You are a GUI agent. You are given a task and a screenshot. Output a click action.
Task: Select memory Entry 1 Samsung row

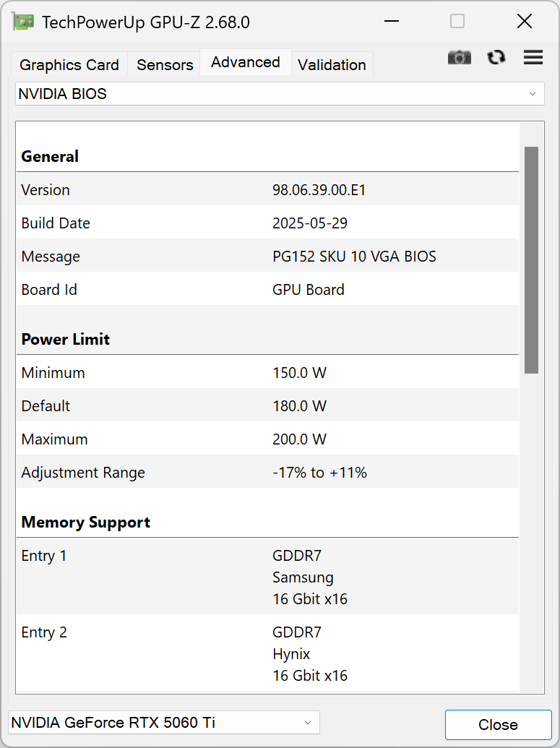[267, 577]
